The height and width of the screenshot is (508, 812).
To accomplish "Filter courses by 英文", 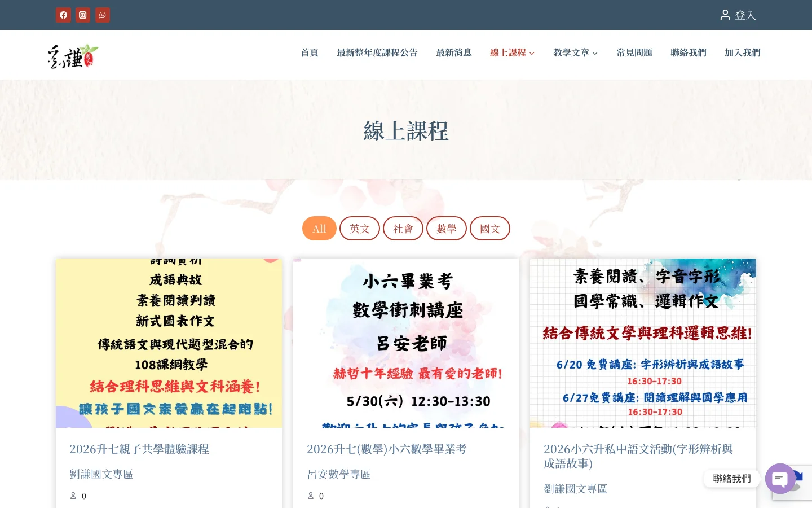I will pyautogui.click(x=360, y=229).
